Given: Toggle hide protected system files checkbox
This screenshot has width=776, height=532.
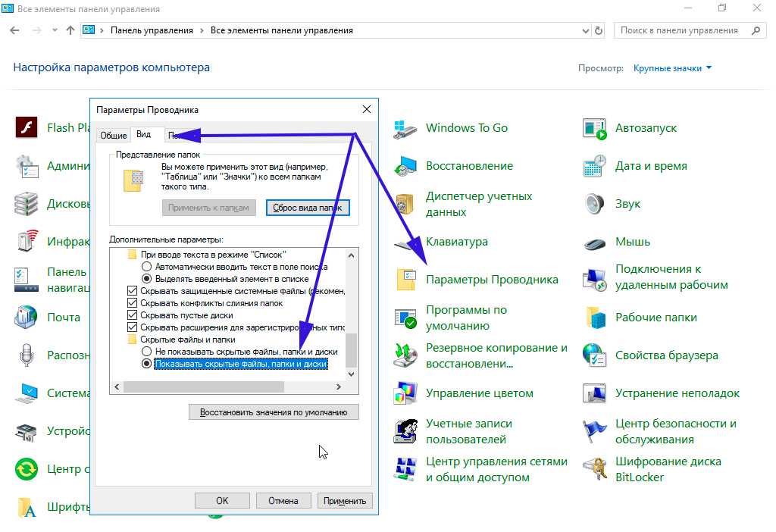Looking at the screenshot, I should coord(132,291).
